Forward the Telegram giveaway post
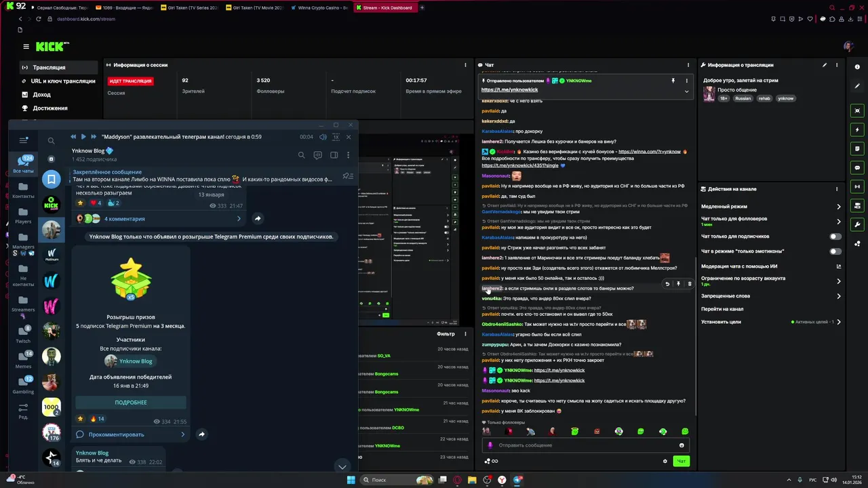 pyautogui.click(x=201, y=434)
